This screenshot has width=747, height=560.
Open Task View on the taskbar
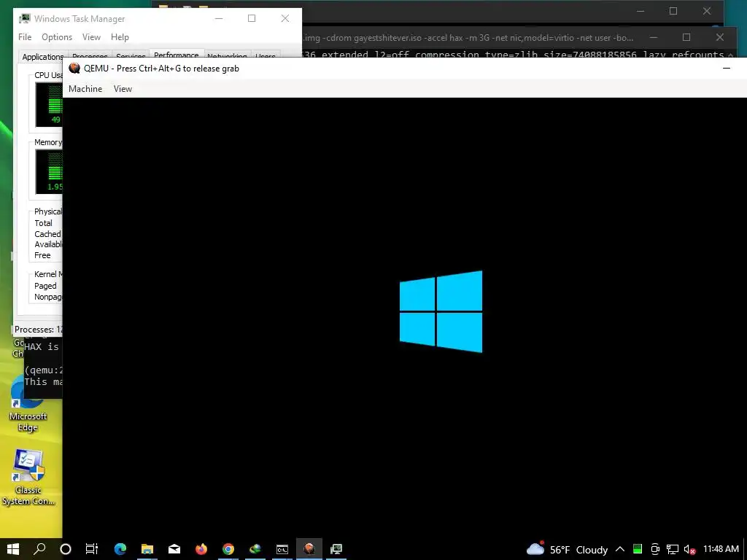91,549
